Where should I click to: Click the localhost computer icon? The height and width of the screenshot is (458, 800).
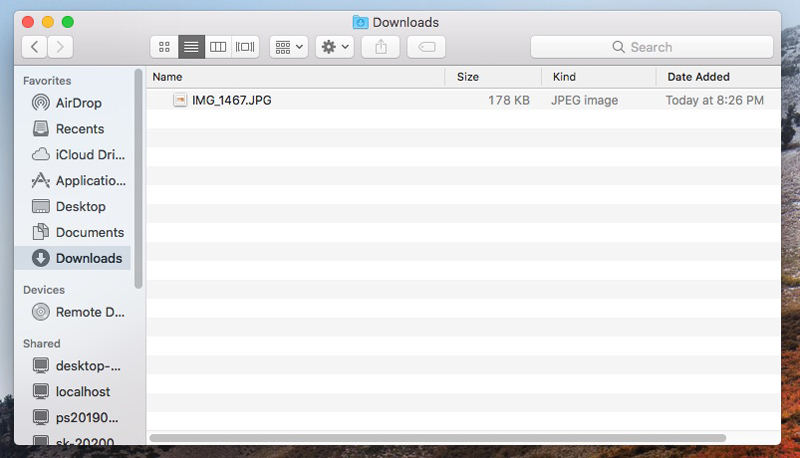tap(41, 392)
